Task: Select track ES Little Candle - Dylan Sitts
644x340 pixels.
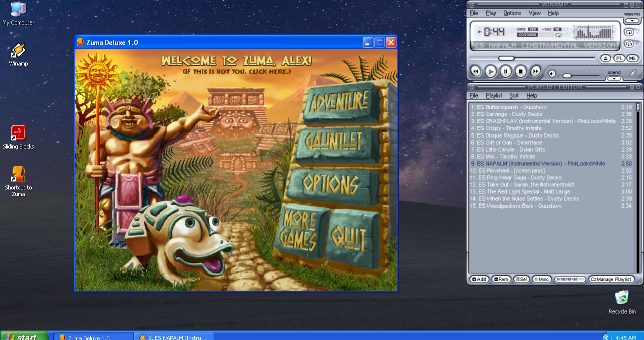Action: (x=551, y=150)
